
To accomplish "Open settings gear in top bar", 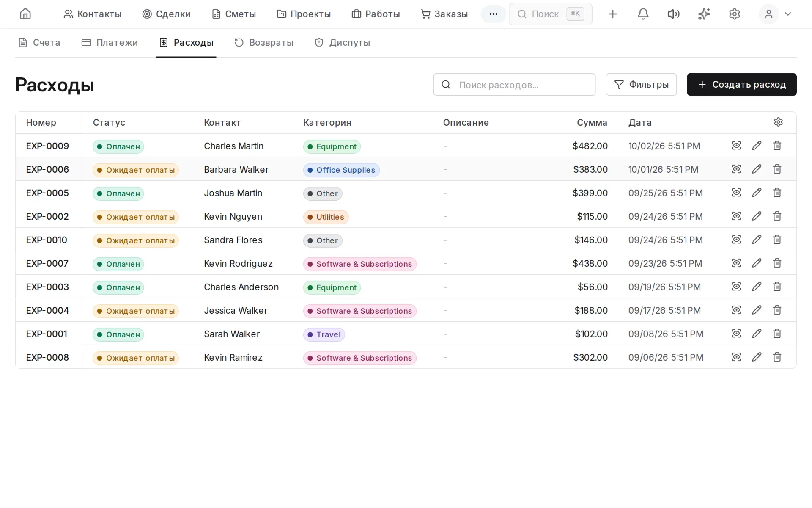I will (x=734, y=14).
